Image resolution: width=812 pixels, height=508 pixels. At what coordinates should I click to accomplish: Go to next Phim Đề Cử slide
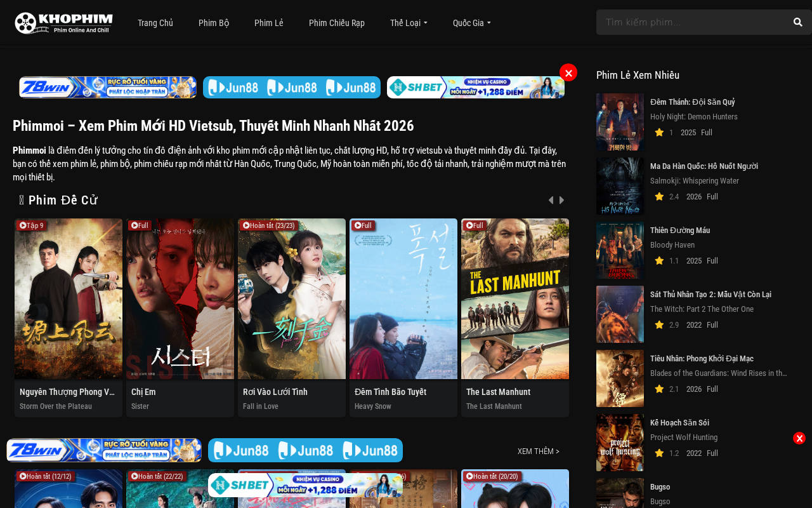coord(561,200)
